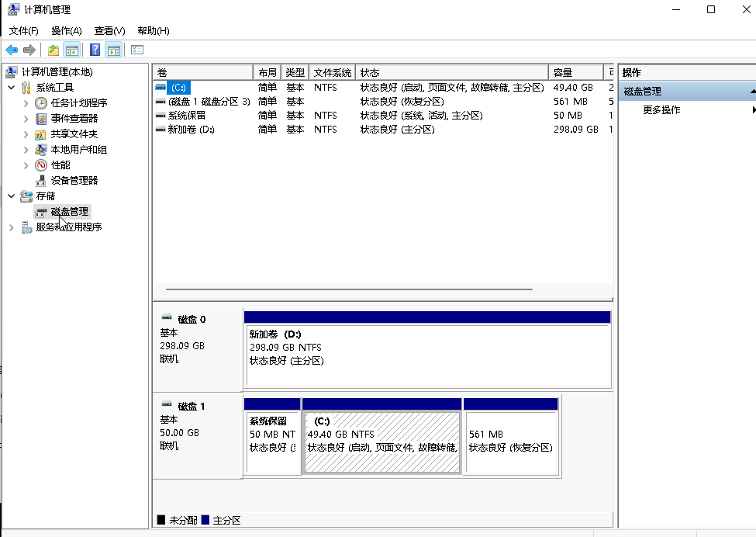Click the blue 主分区 legend swatch

[x=205, y=520]
